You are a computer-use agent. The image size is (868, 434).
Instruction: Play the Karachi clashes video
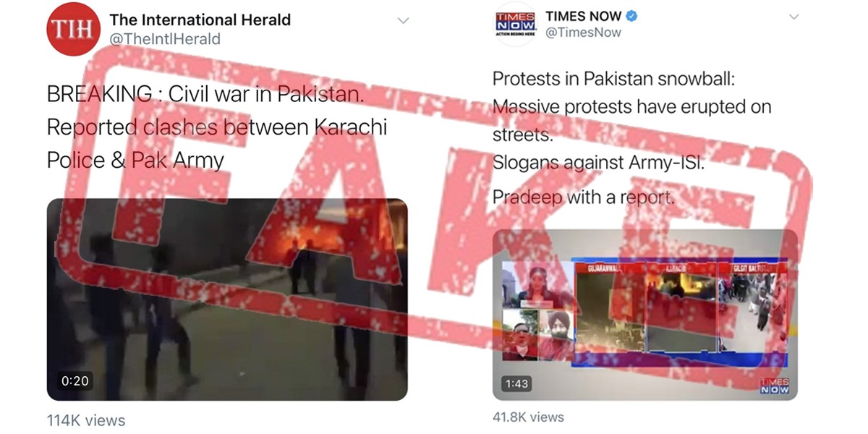(227, 299)
